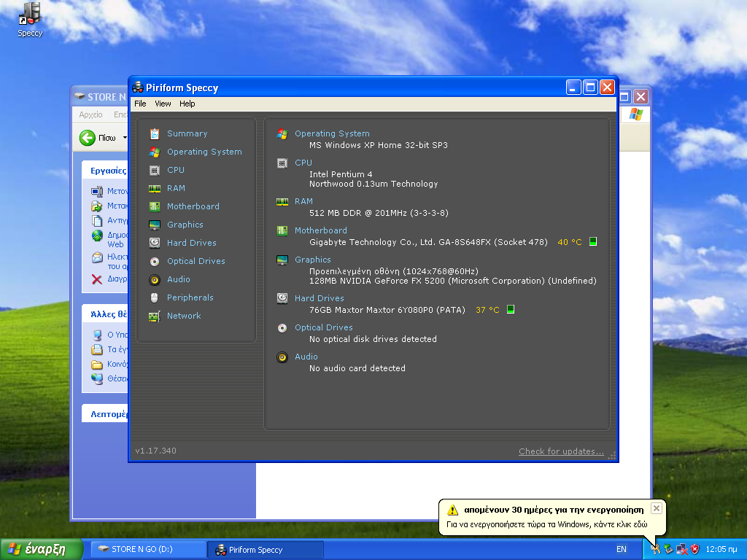The height and width of the screenshot is (560, 747).
Task: Click the version number v1.17.340
Action: pos(156,451)
